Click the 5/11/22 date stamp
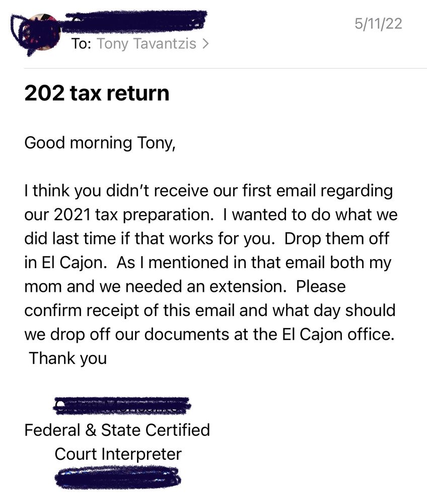The image size is (427, 504). tap(378, 24)
